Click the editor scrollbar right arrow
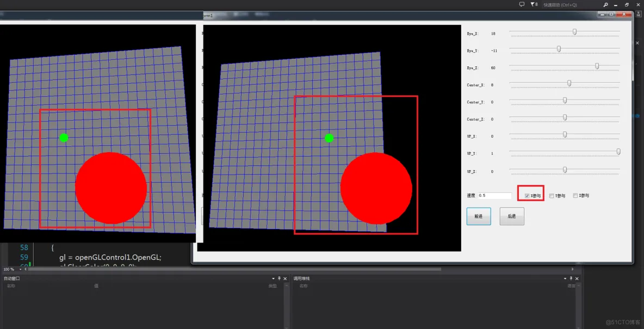The image size is (644, 329). (573, 269)
